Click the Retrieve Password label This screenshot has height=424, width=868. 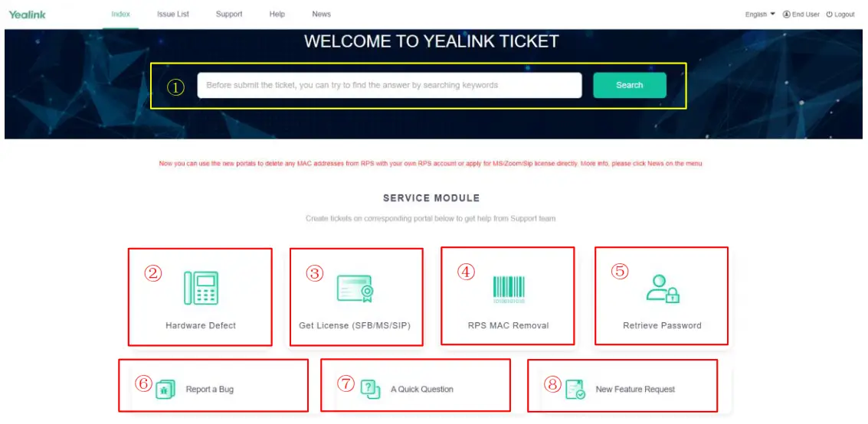(x=662, y=325)
